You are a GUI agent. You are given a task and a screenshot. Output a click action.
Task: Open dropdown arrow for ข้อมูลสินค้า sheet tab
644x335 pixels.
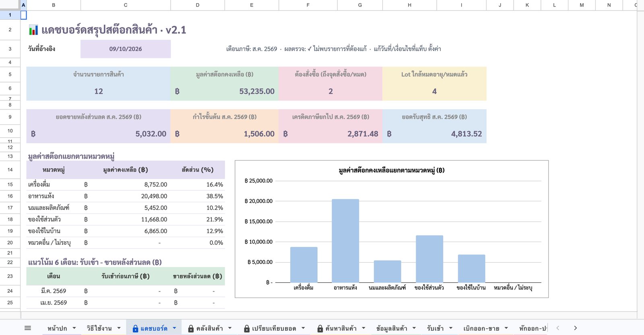tap(414, 328)
